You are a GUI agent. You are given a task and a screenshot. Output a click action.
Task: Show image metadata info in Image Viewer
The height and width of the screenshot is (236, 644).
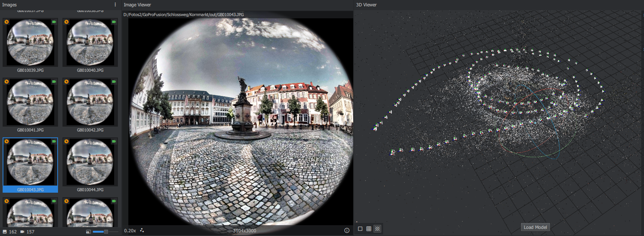(x=347, y=230)
